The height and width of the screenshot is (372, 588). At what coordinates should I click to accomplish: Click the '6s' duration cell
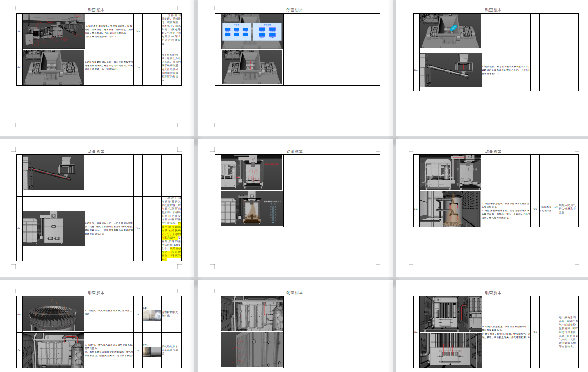[x=138, y=350]
